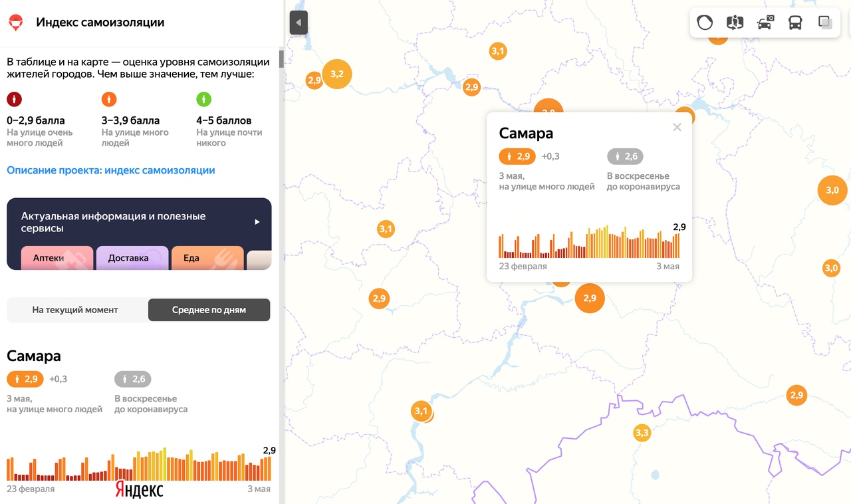Open the project description link
Screen dimensions: 851x504
click(x=111, y=170)
